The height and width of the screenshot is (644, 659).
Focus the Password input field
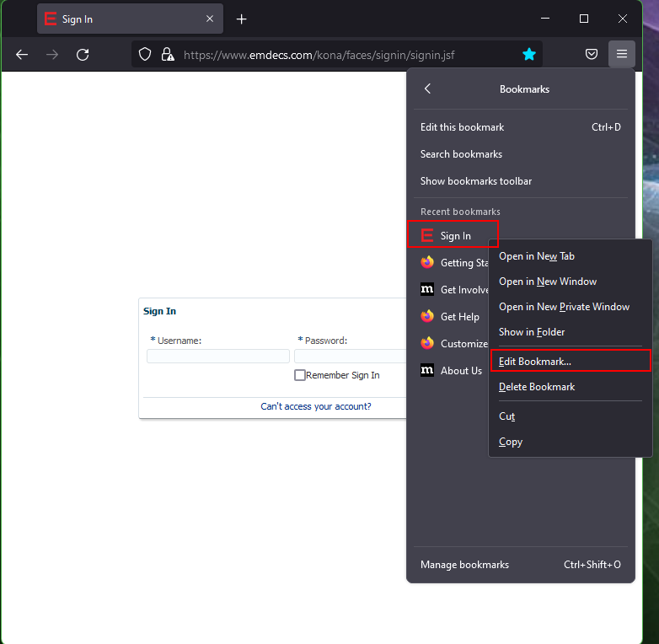350,356
